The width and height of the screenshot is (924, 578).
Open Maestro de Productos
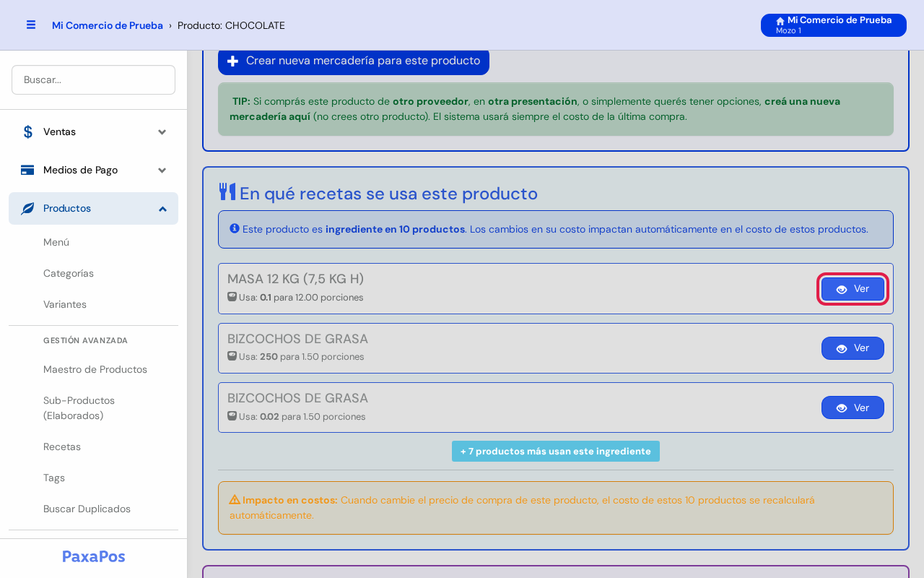click(x=95, y=369)
